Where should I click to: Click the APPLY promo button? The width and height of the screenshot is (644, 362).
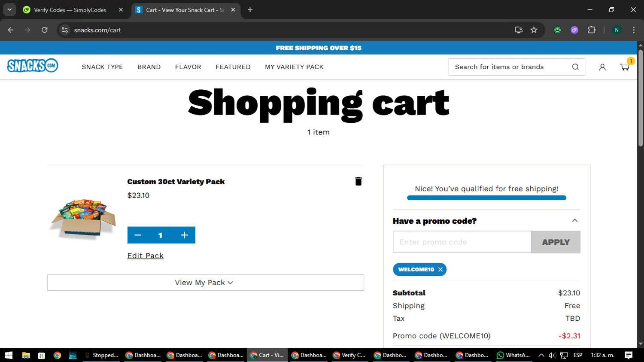(556, 242)
